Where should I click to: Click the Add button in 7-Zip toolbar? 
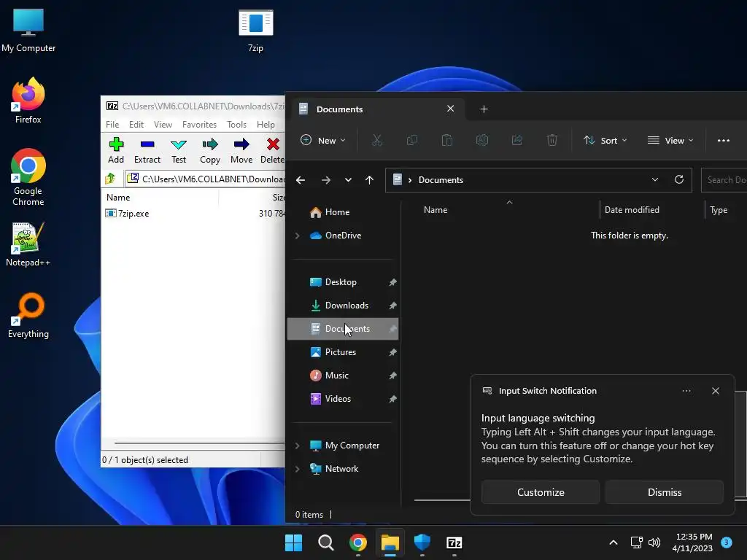point(116,150)
